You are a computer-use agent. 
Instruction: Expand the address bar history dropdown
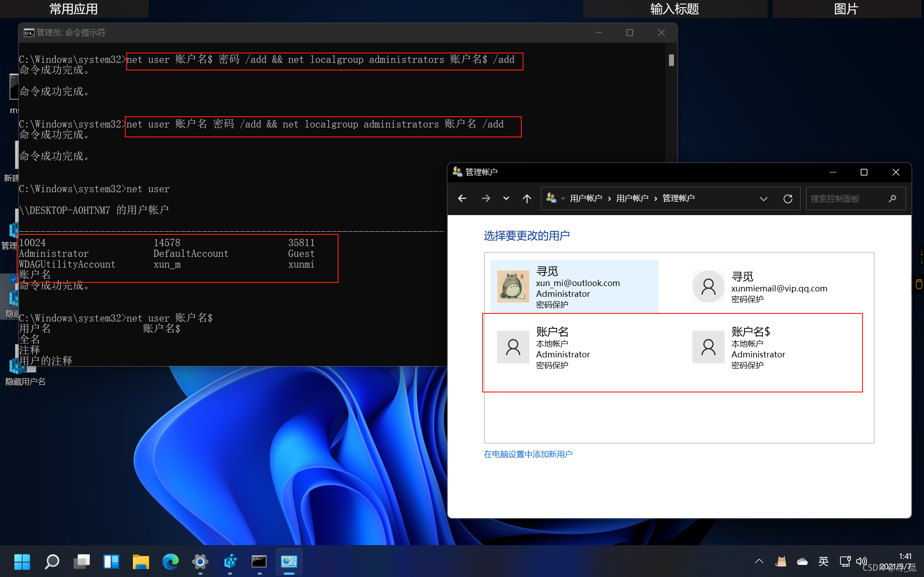point(763,198)
